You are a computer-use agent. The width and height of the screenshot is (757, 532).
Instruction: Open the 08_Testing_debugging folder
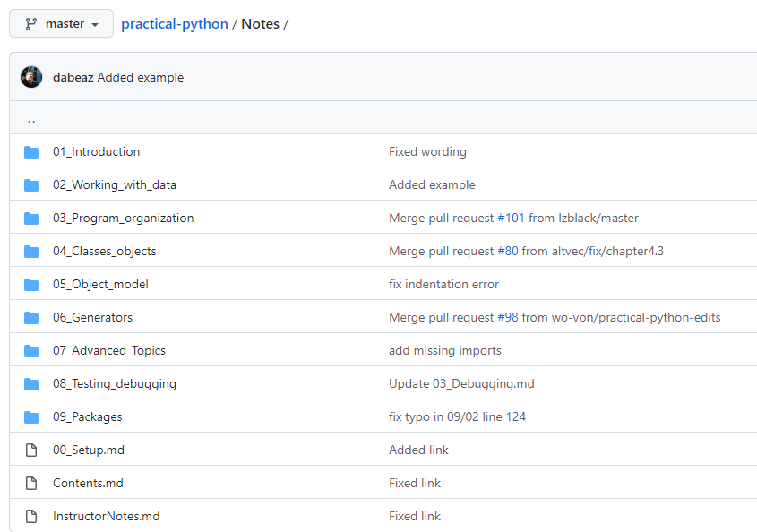[114, 384]
